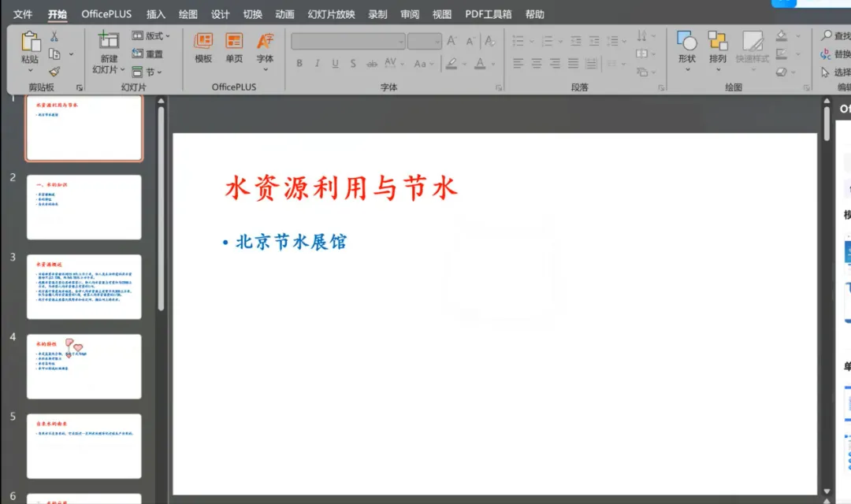851x504 pixels.
Task: Expand the numbering list dropdown arrow
Action: coord(560,41)
